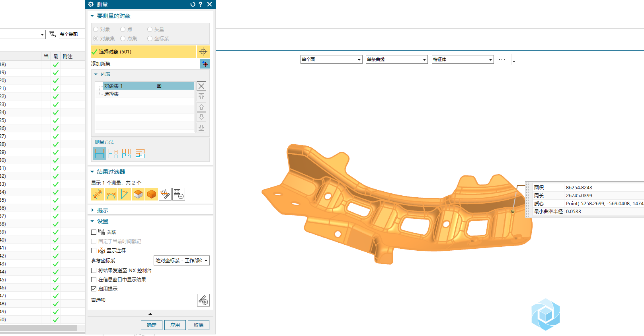Viewport: 644px width, 336px height.
Task: Click the 应用 button
Action: click(175, 325)
